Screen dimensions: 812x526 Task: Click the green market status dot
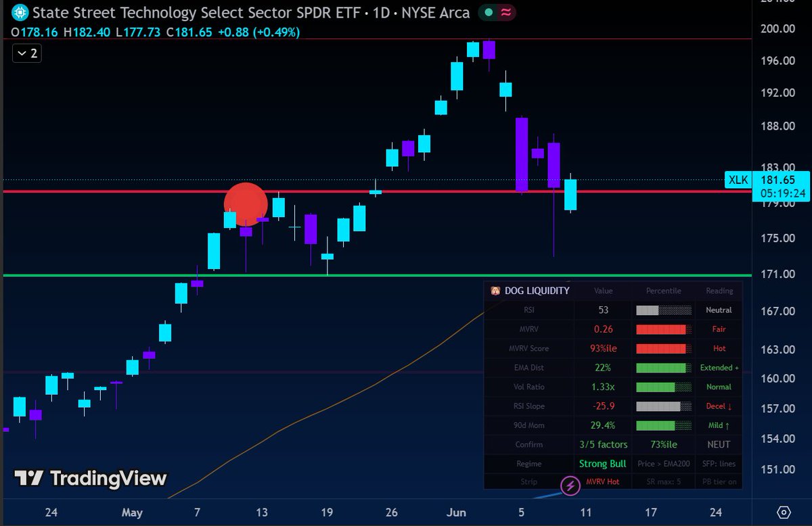[488, 12]
